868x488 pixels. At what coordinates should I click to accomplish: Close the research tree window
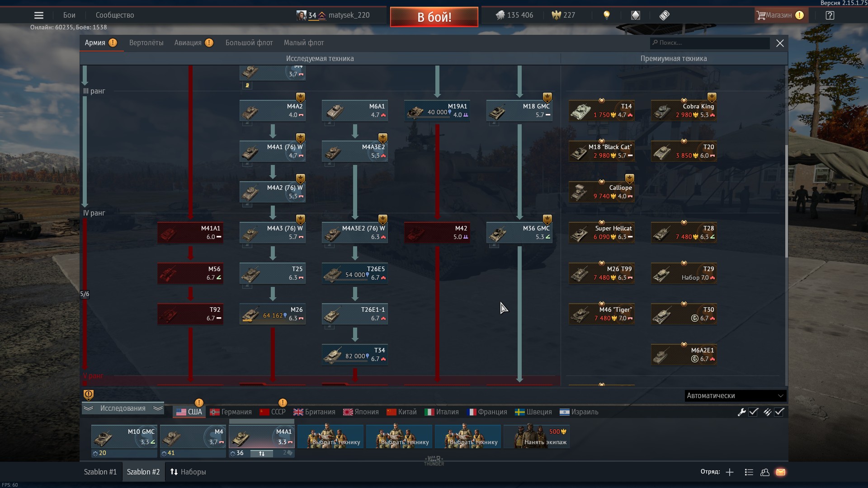click(x=780, y=43)
